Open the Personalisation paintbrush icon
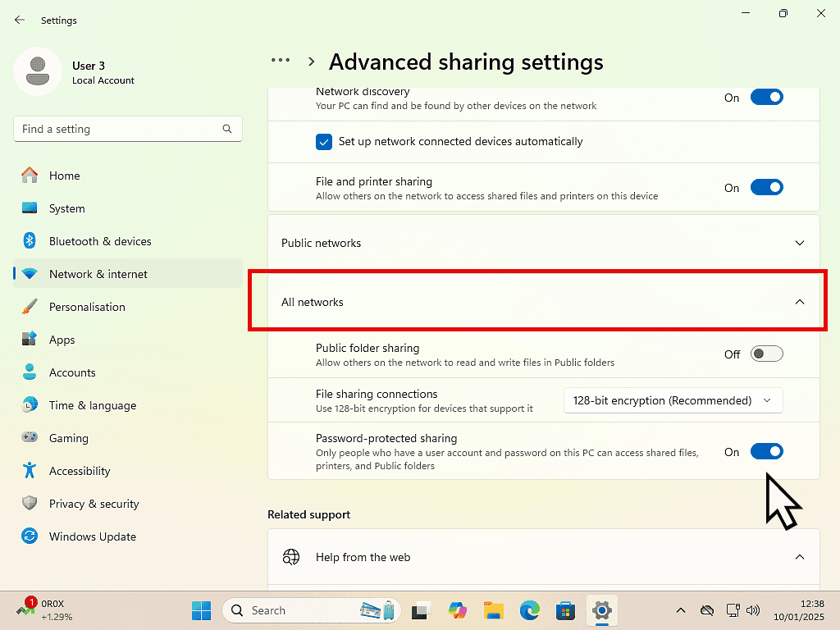 (30, 307)
